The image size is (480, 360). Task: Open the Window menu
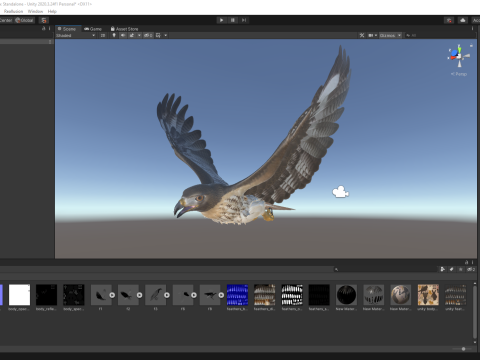point(35,11)
